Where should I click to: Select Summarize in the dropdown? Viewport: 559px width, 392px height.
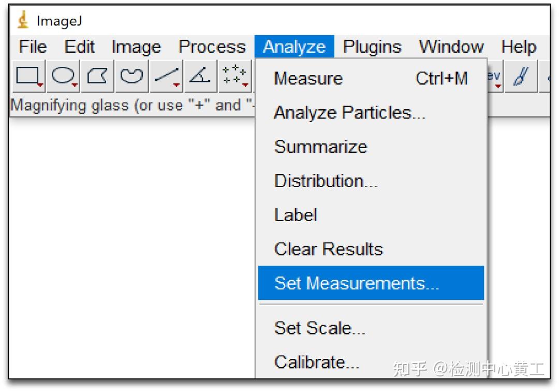point(320,147)
